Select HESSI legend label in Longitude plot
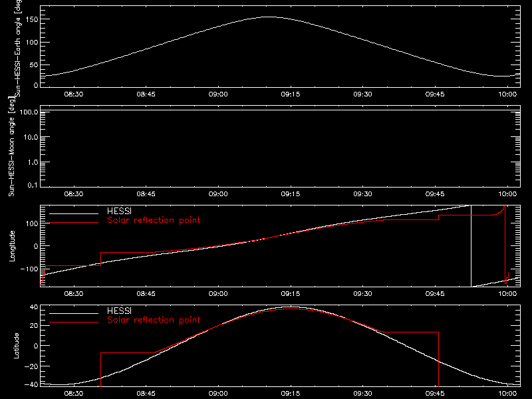Image resolution: width=532 pixels, height=399 pixels. click(119, 211)
